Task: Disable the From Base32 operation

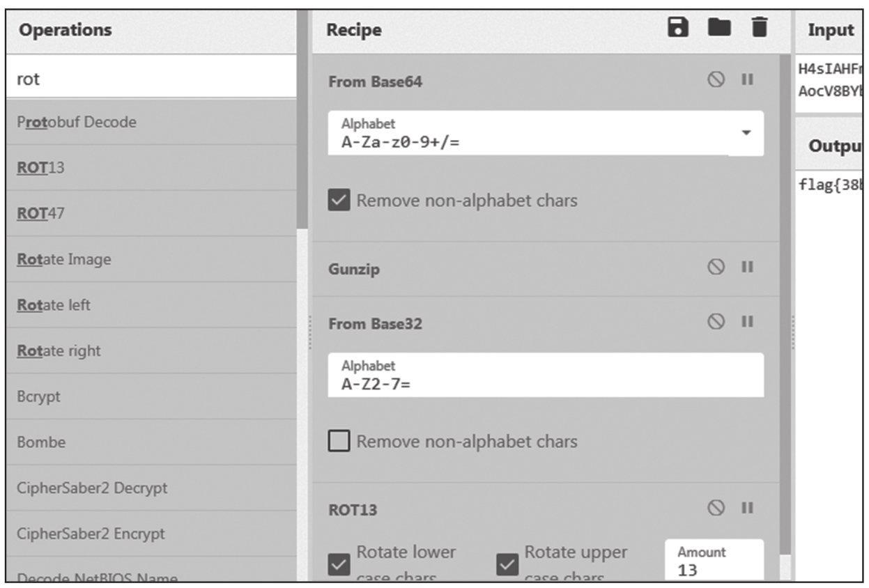Action: click(x=716, y=322)
